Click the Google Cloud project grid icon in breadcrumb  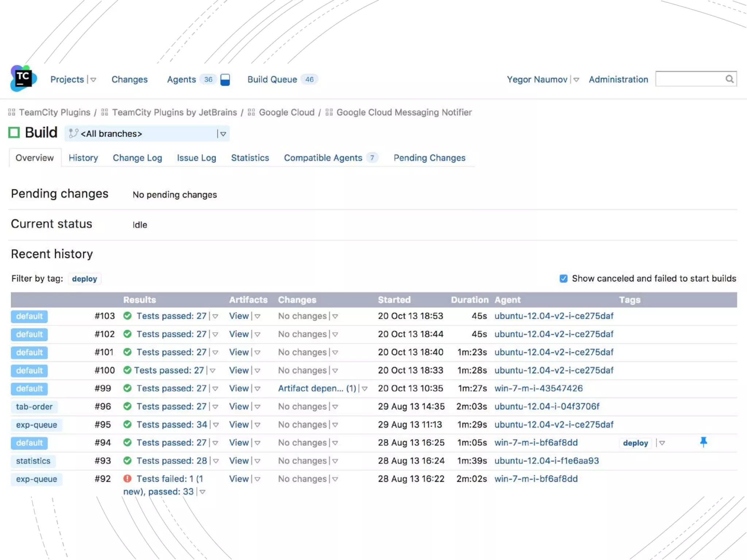pyautogui.click(x=251, y=112)
